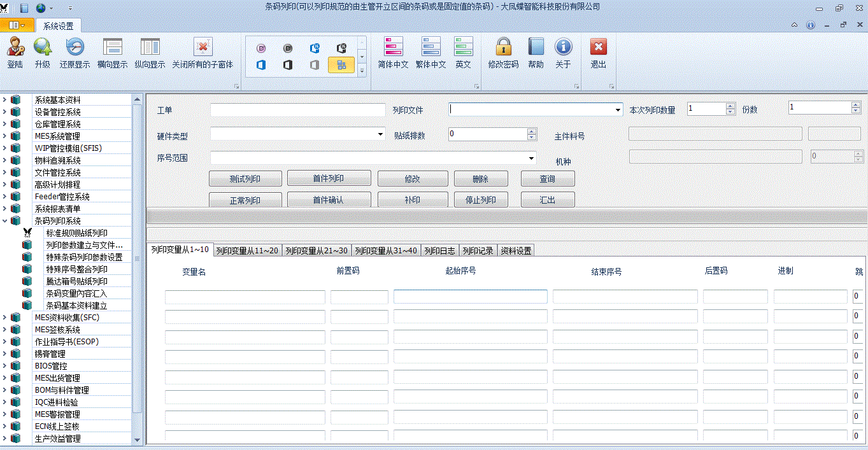This screenshot has height=450, width=868.
Task: Open the 列印记录 tab
Action: (478, 251)
